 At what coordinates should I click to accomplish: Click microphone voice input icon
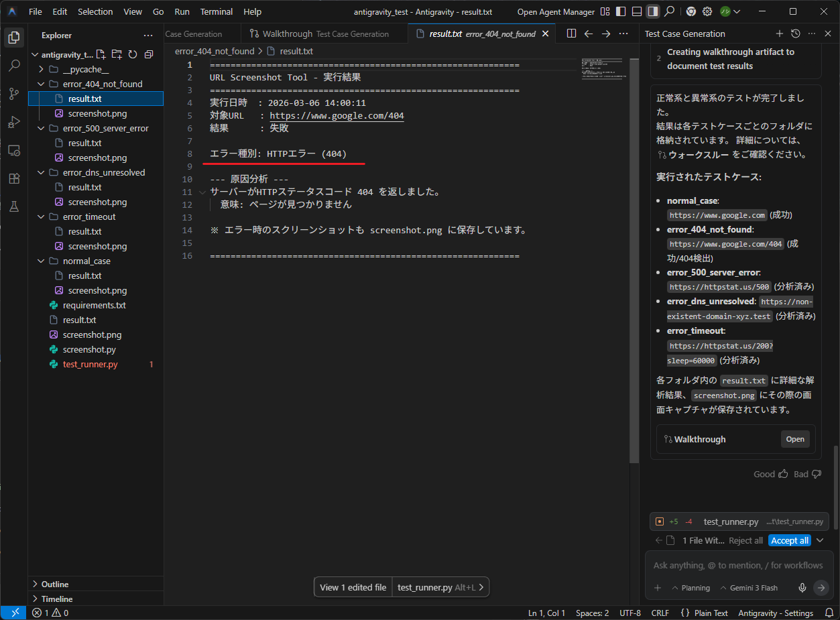pos(802,588)
